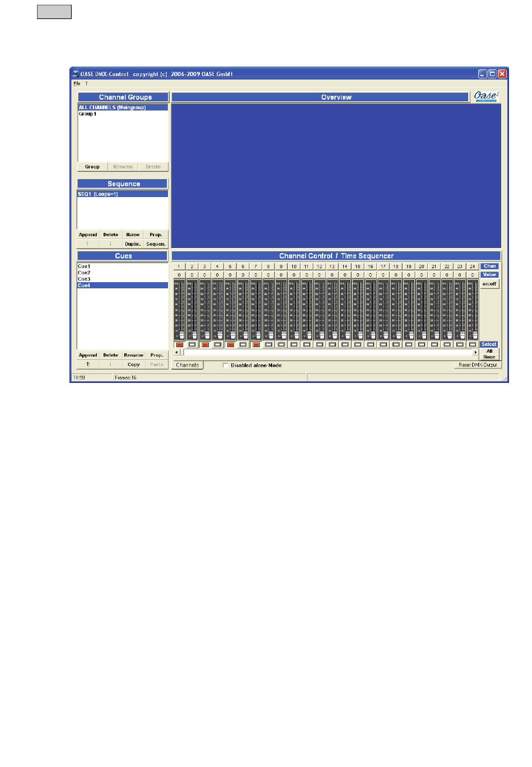This screenshot has height=767, width=532.
Task: Toggle the channel 2 select indicator
Action: click(192, 345)
